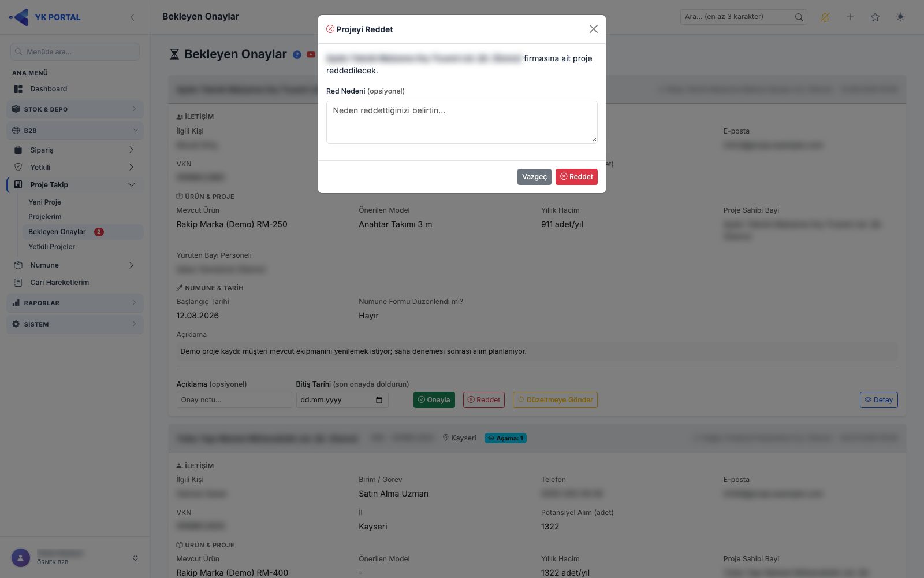Click the favorites star icon
The width and height of the screenshot is (924, 578).
click(875, 17)
